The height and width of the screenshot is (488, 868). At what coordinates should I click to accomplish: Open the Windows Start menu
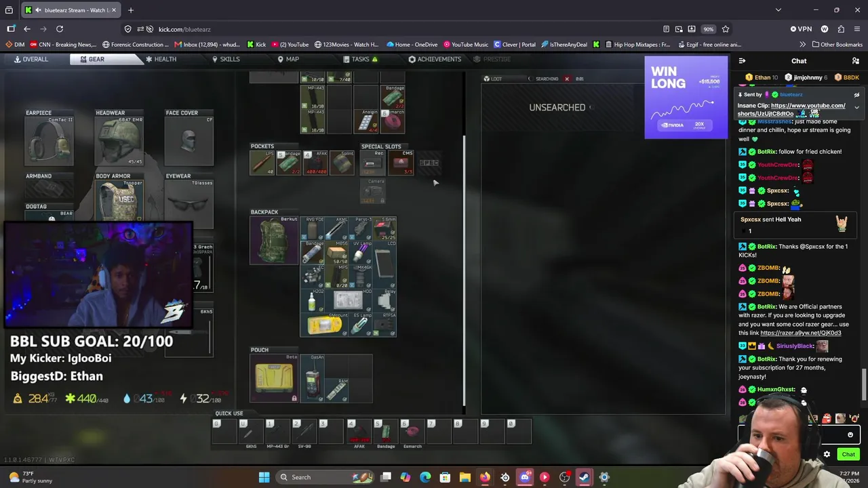click(x=264, y=477)
